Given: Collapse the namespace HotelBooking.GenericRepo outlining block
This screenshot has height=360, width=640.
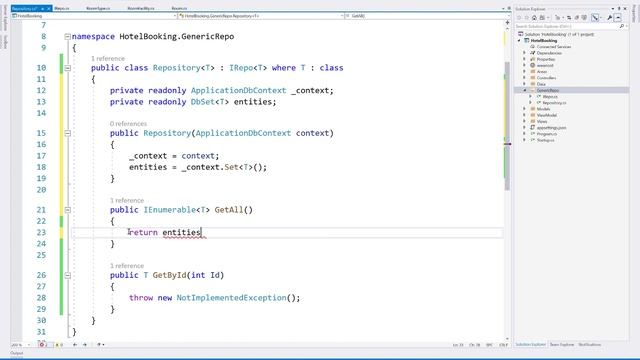Looking at the screenshot, I should pyautogui.click(x=67, y=37).
